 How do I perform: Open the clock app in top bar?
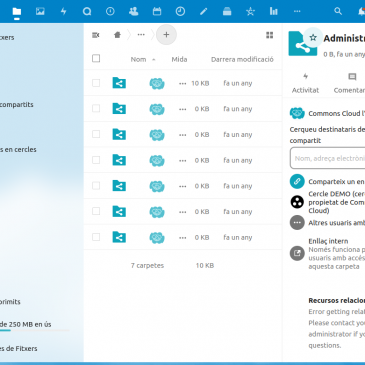coord(180,12)
